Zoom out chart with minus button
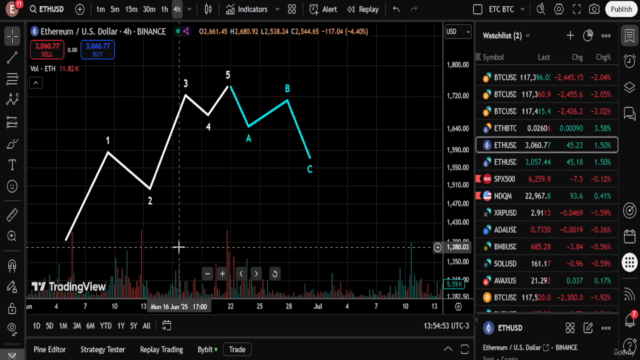 pos(207,273)
